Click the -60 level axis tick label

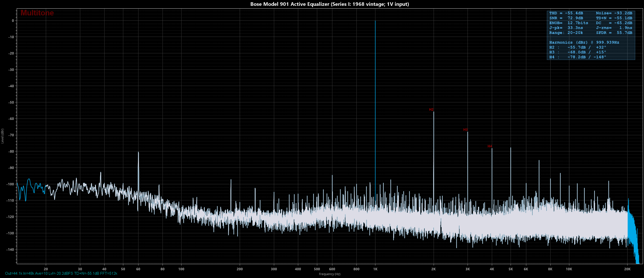(x=11, y=119)
